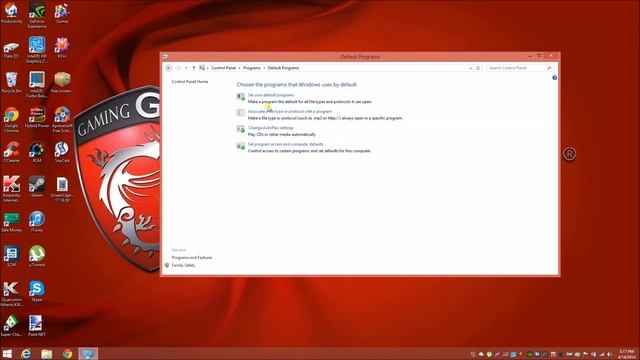Image resolution: width=640 pixels, height=360 pixels.
Task: Open 'Change AutoPlay settings' link
Action: pyautogui.click(x=270, y=128)
